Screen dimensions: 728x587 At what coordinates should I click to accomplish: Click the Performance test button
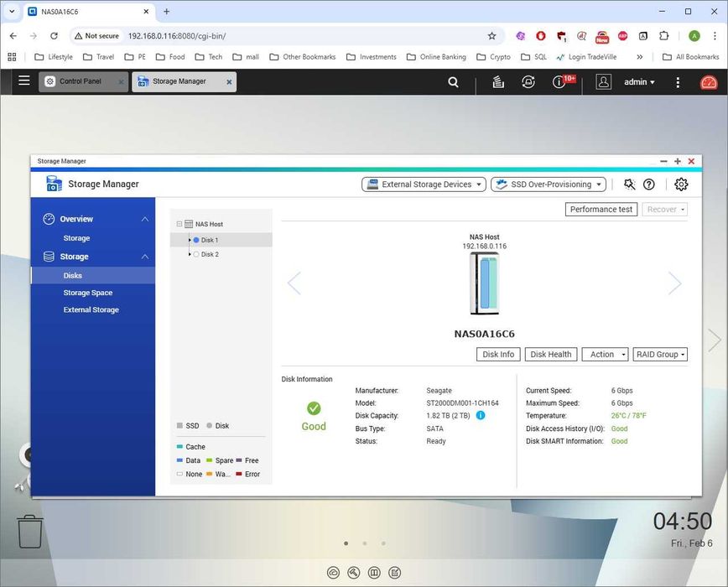pyautogui.click(x=601, y=210)
